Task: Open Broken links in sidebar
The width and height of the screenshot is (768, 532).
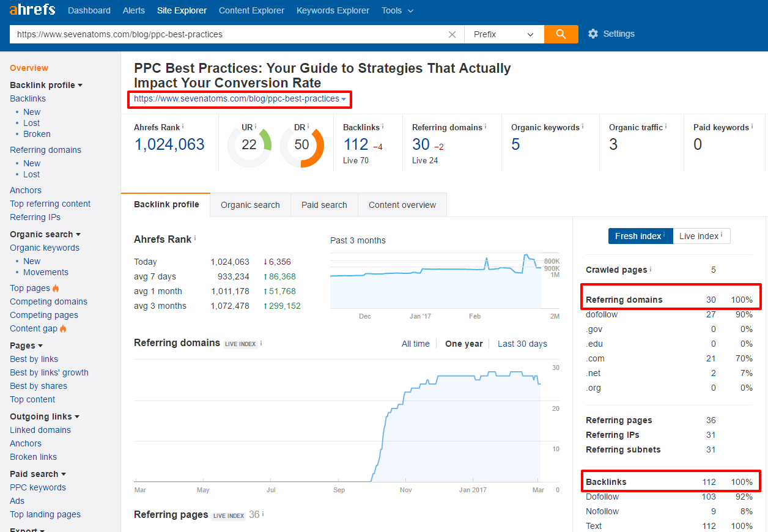Action: click(33, 457)
